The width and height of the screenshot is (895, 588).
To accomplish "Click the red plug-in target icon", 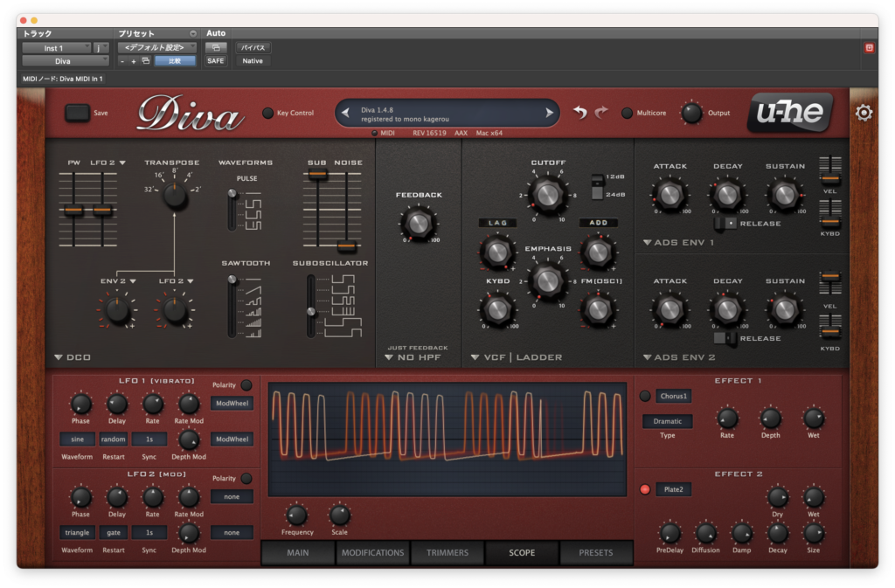I will pos(869,48).
